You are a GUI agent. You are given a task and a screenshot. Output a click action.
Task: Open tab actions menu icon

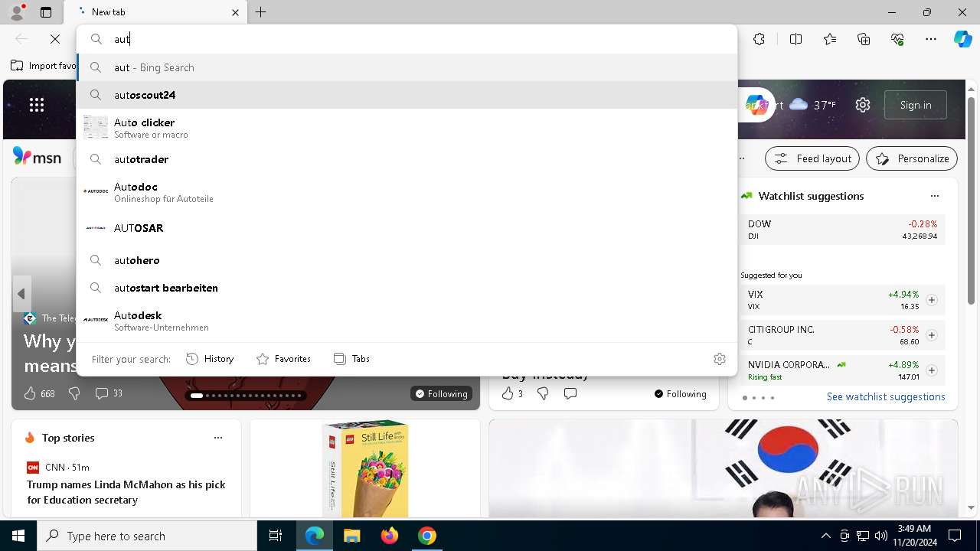[46, 12]
